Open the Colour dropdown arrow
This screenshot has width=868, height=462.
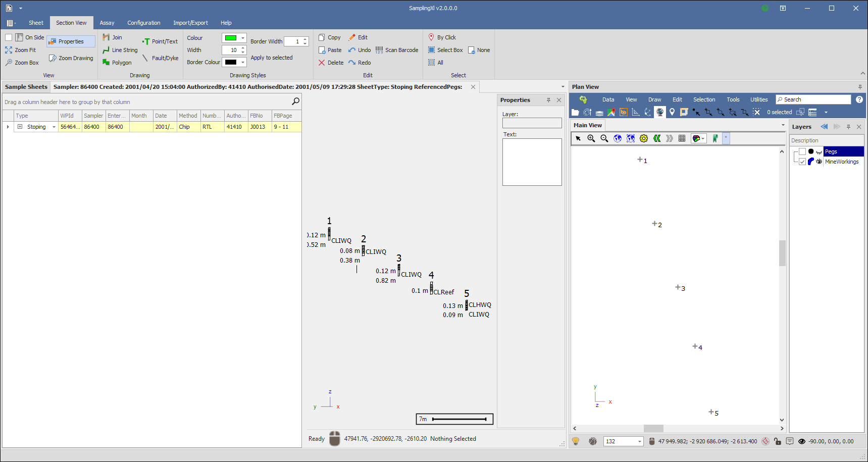click(243, 38)
